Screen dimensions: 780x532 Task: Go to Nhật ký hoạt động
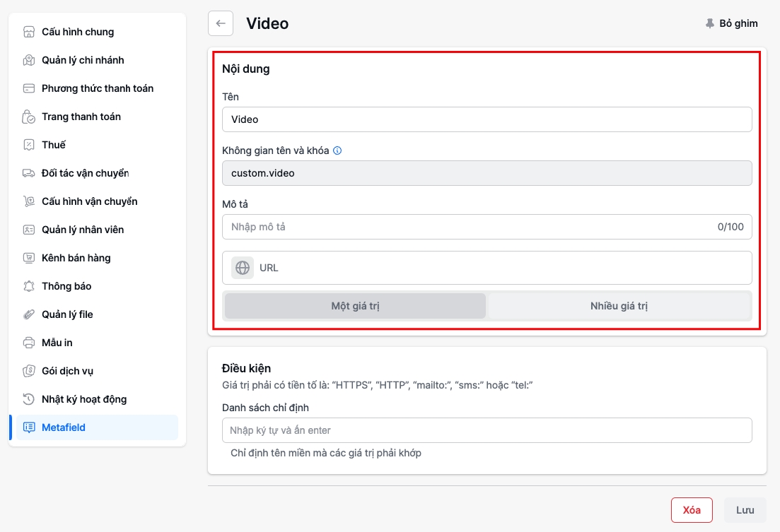84,399
